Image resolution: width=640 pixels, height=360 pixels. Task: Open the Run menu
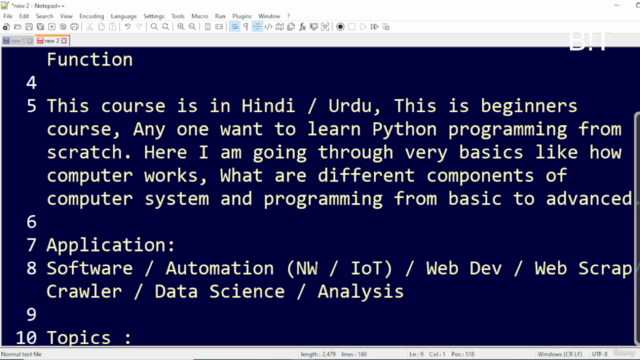click(x=220, y=16)
